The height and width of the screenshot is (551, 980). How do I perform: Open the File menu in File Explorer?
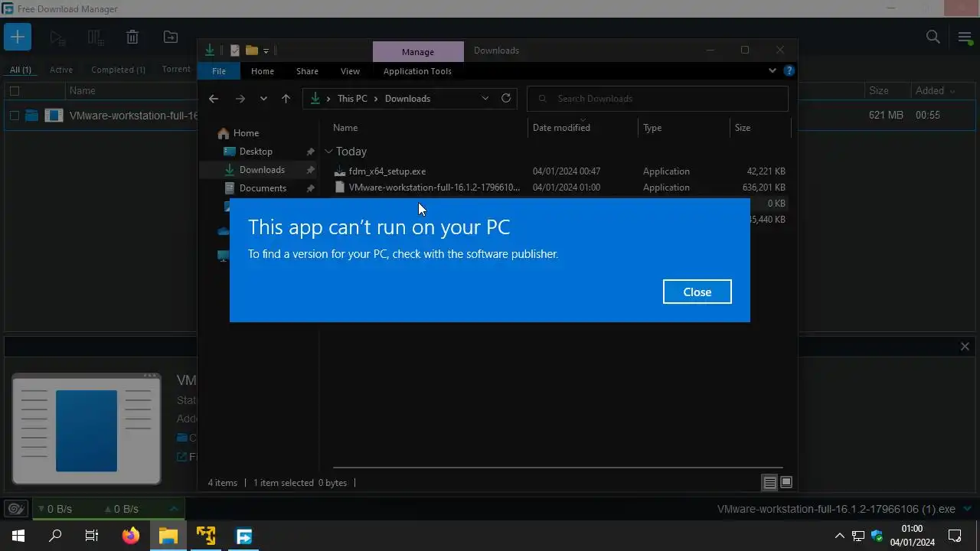(219, 71)
